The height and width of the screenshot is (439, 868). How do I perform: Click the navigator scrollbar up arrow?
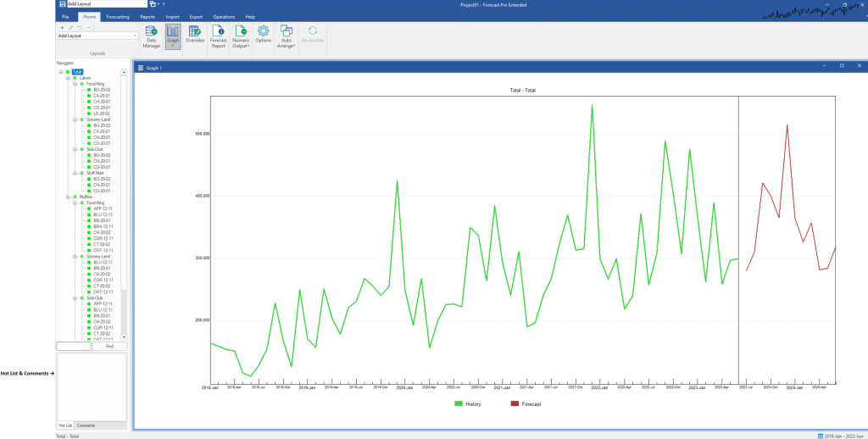point(124,72)
